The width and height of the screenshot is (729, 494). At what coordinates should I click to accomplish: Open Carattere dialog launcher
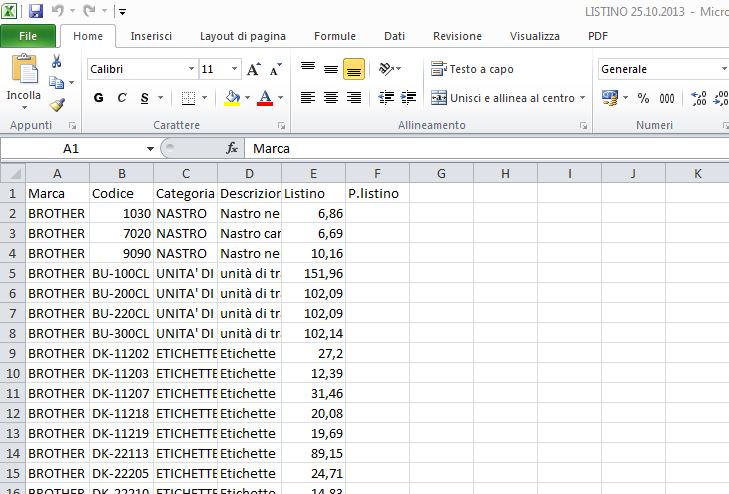point(281,125)
